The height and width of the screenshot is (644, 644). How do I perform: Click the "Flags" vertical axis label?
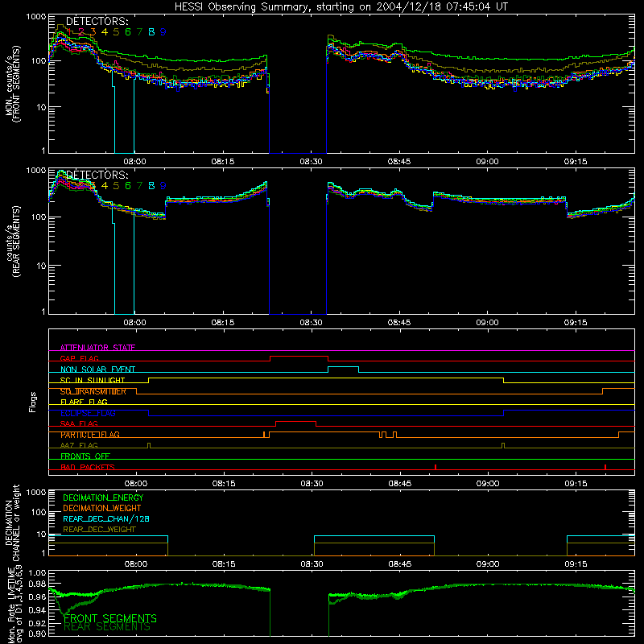[33, 402]
